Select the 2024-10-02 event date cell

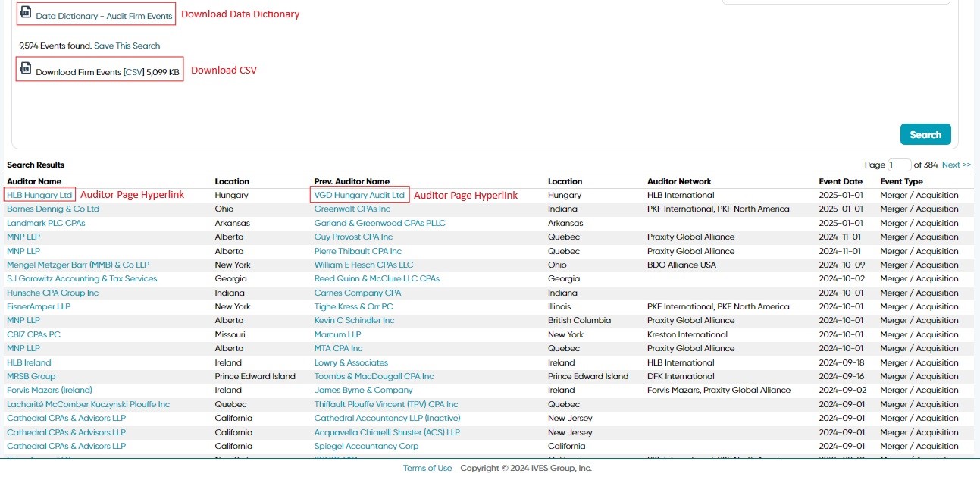coord(842,278)
